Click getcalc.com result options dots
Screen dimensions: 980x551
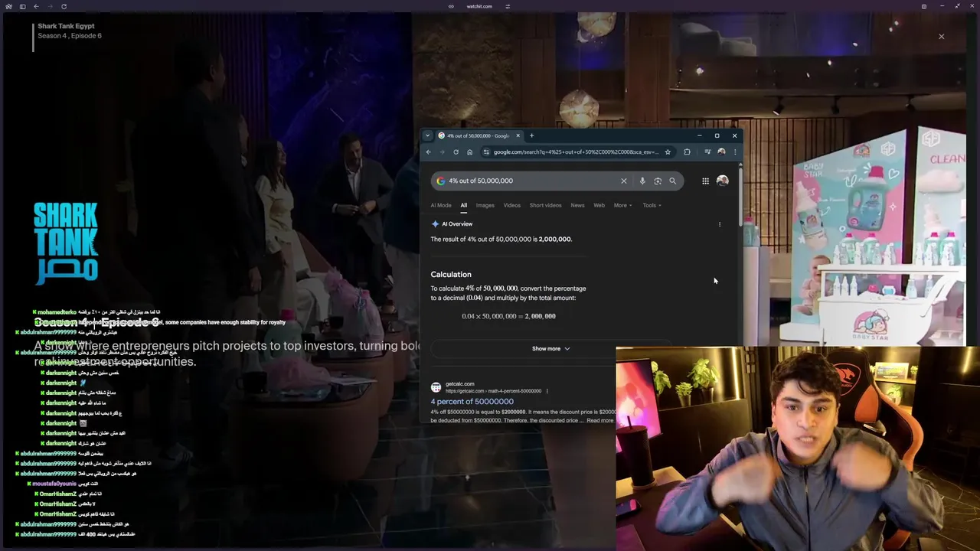tap(547, 391)
